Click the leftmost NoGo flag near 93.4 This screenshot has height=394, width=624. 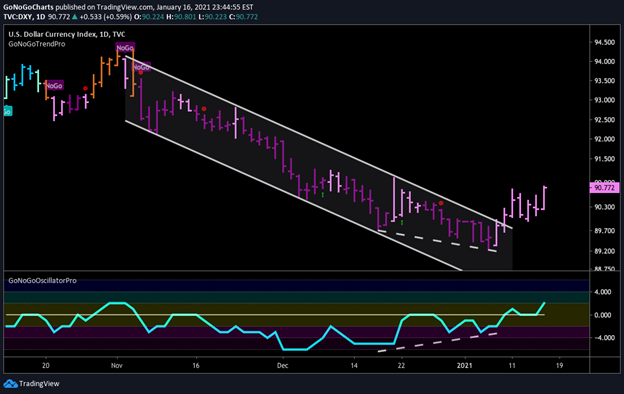click(54, 86)
